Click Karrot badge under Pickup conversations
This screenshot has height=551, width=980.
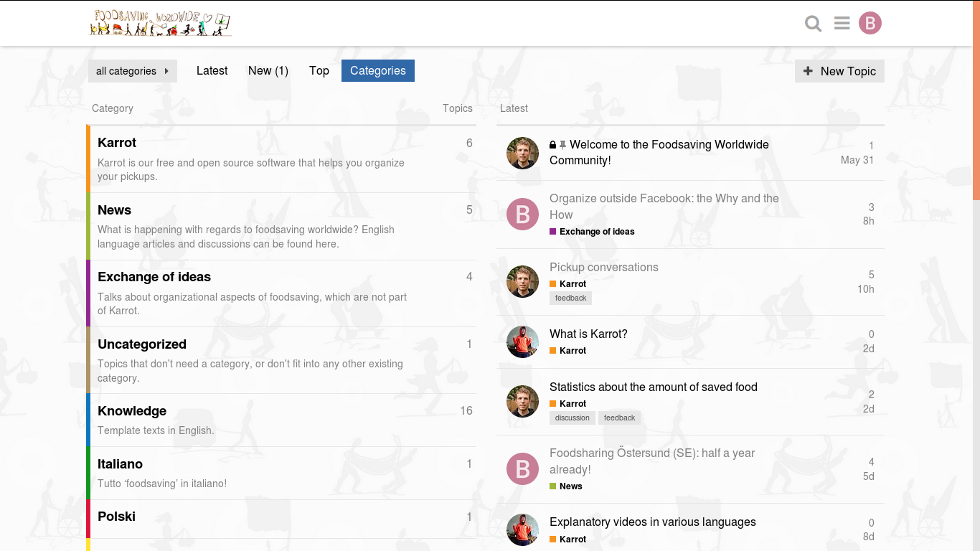(568, 284)
